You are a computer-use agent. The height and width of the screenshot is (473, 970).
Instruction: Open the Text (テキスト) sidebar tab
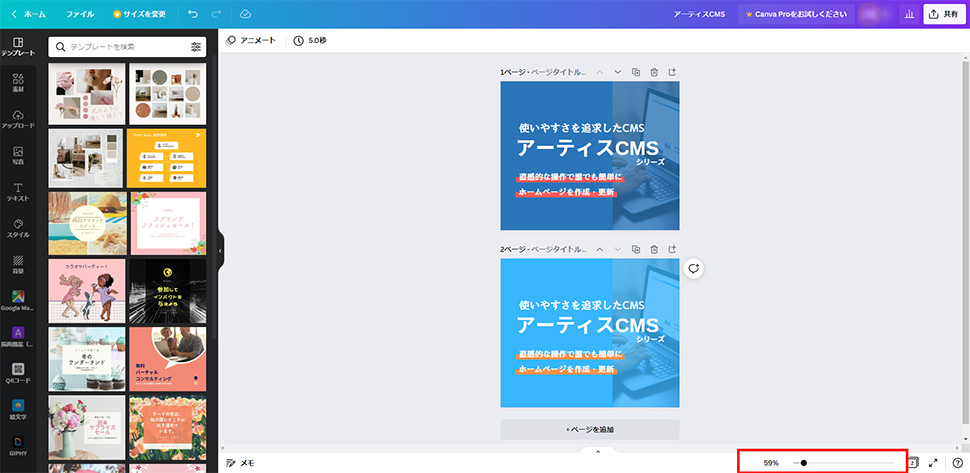18,192
